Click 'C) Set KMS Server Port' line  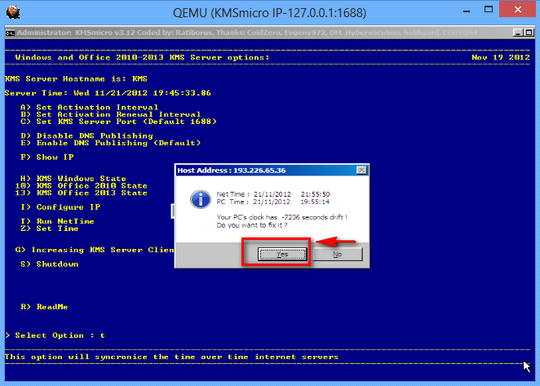pyautogui.click(x=118, y=122)
